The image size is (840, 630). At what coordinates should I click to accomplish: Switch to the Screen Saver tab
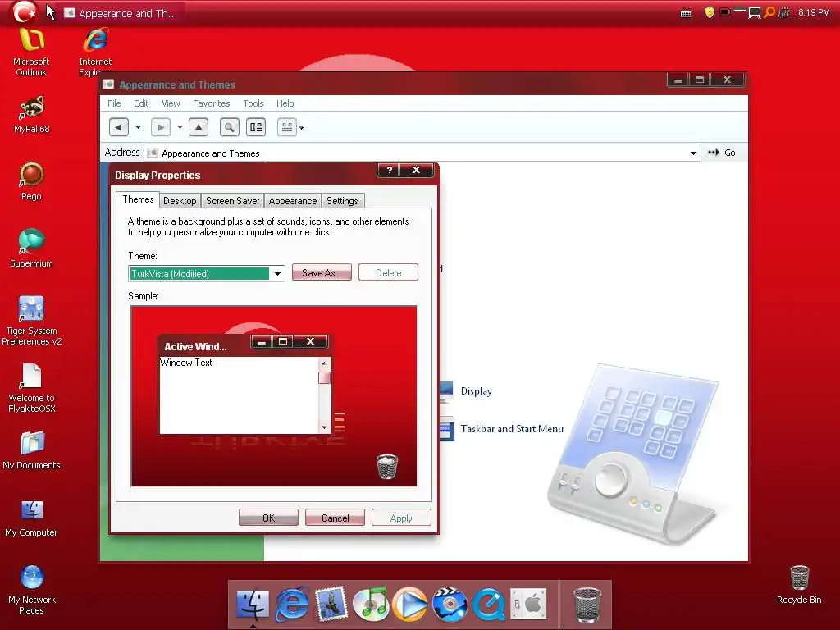pyautogui.click(x=232, y=201)
